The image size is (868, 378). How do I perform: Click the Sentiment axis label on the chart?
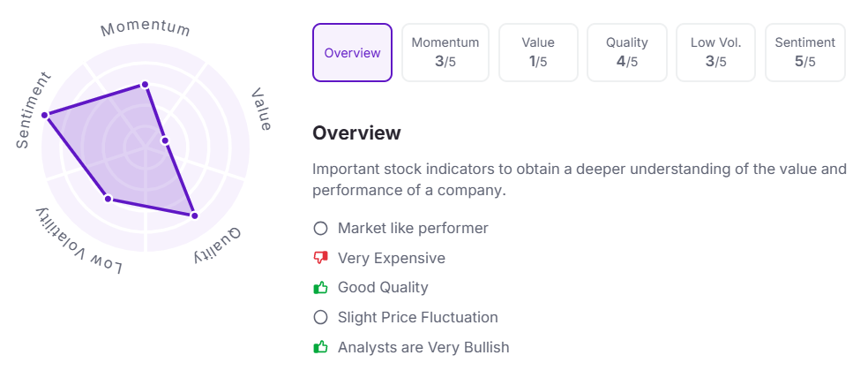[34, 110]
